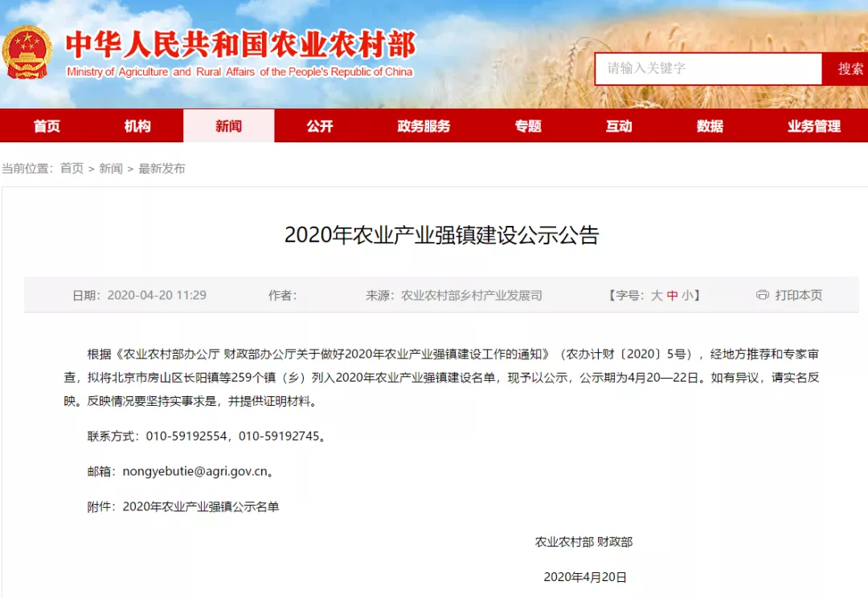Screen dimensions: 868x598
Task: Click the article title 2020年农业产业强镇建设公示公告
Action: click(442, 235)
